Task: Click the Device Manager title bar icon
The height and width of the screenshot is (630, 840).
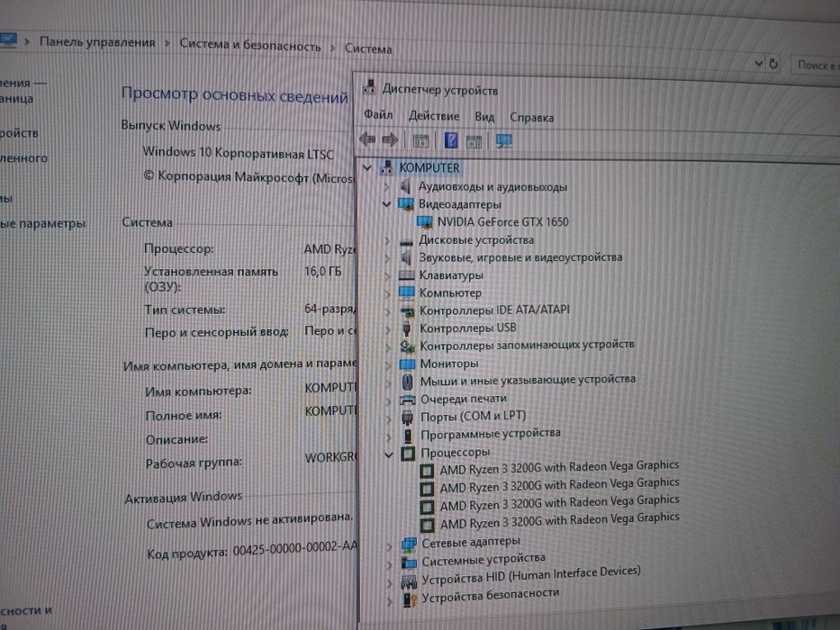Action: (x=369, y=86)
